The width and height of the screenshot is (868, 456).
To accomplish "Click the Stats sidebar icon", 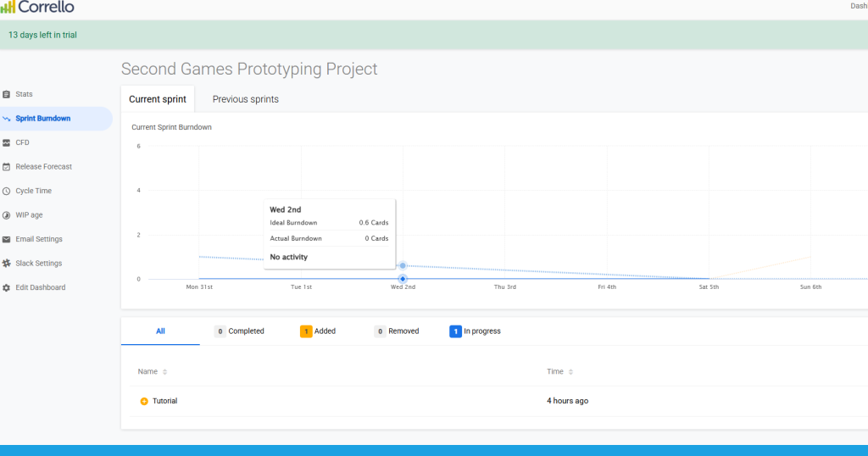I will tap(6, 95).
